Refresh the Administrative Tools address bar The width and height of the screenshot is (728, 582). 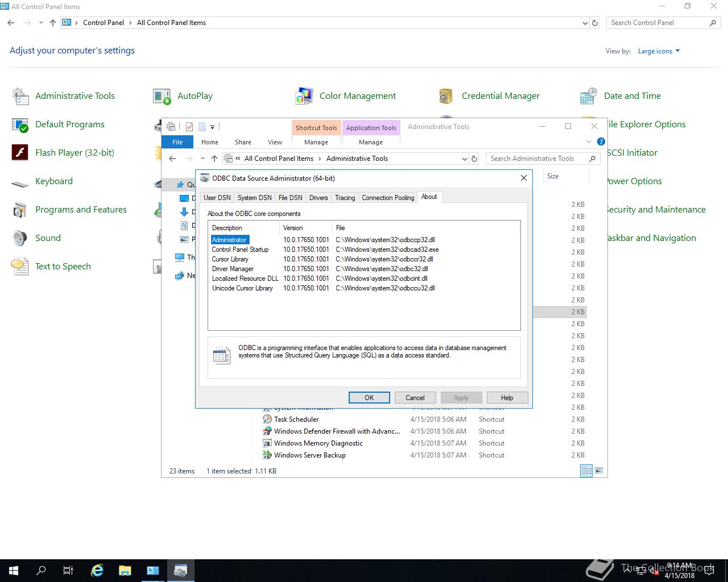point(474,159)
